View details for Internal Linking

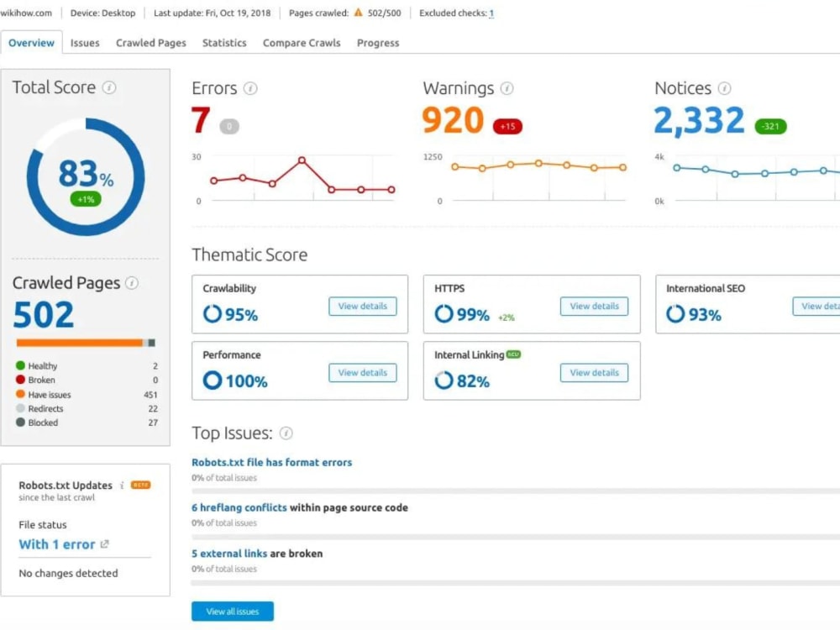click(594, 372)
